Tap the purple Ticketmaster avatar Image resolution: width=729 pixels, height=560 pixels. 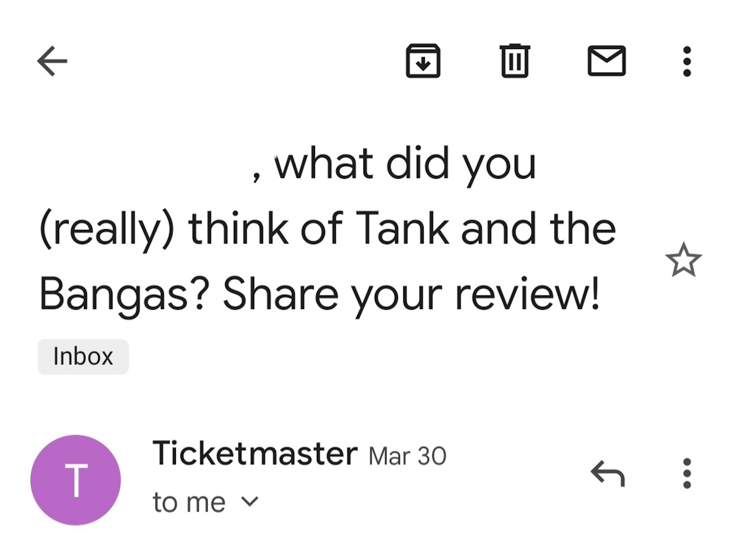click(x=75, y=480)
